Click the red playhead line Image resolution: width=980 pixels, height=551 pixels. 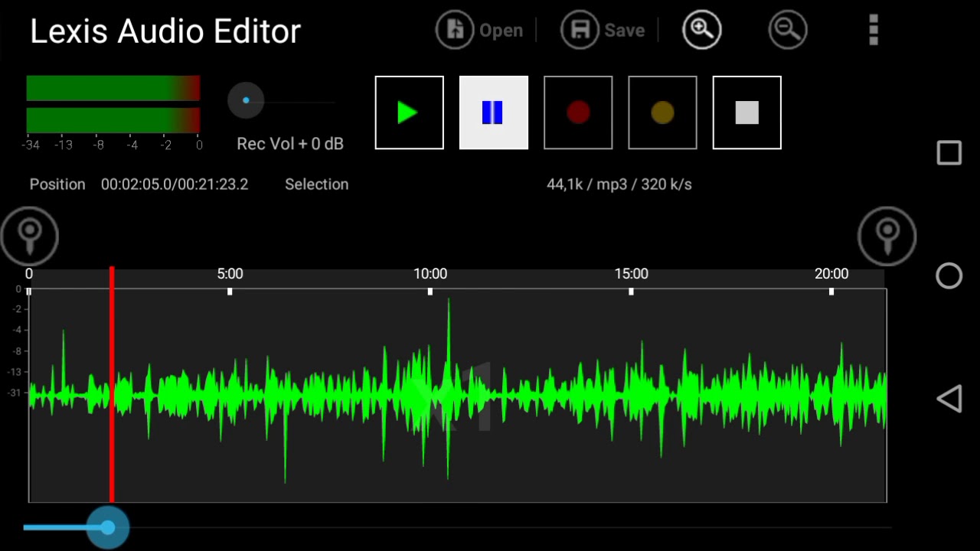coord(112,384)
